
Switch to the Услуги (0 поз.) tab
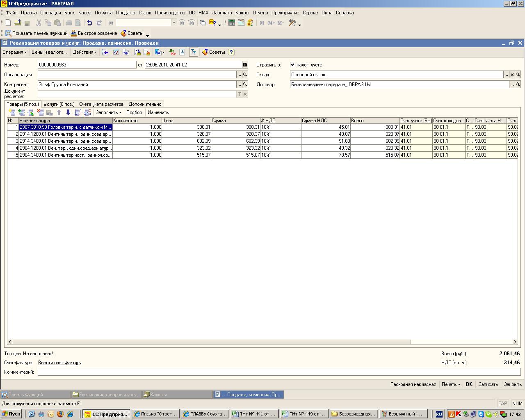(x=59, y=104)
